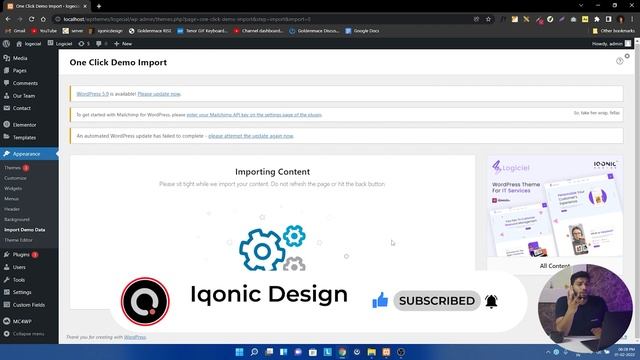Click the Please update now link
The width and height of the screenshot is (640, 360).
click(x=159, y=94)
